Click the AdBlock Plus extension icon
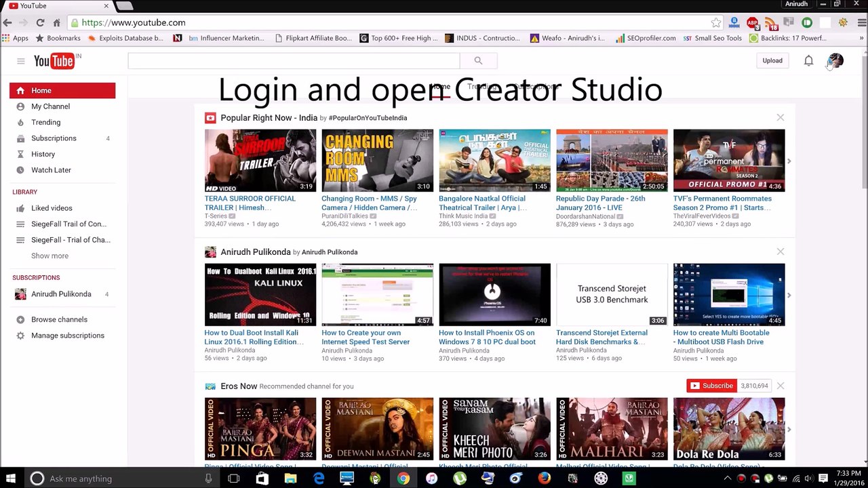Screen dimensions: 868x488 click(x=752, y=22)
